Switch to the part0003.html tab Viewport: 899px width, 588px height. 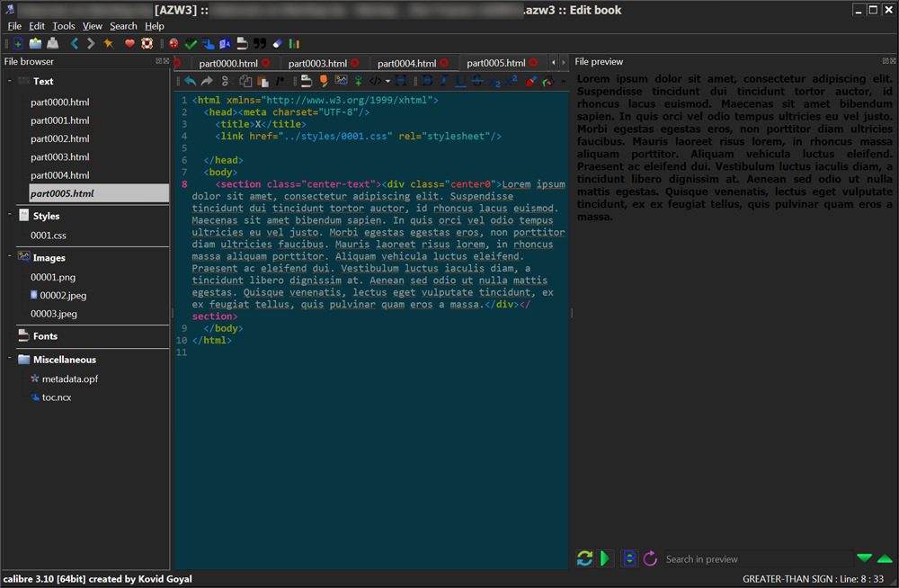tap(317, 63)
